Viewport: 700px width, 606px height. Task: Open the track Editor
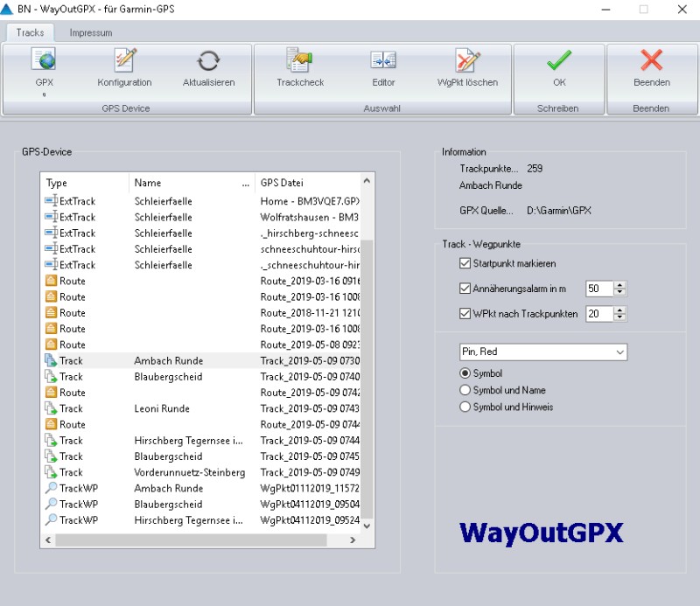pyautogui.click(x=383, y=61)
